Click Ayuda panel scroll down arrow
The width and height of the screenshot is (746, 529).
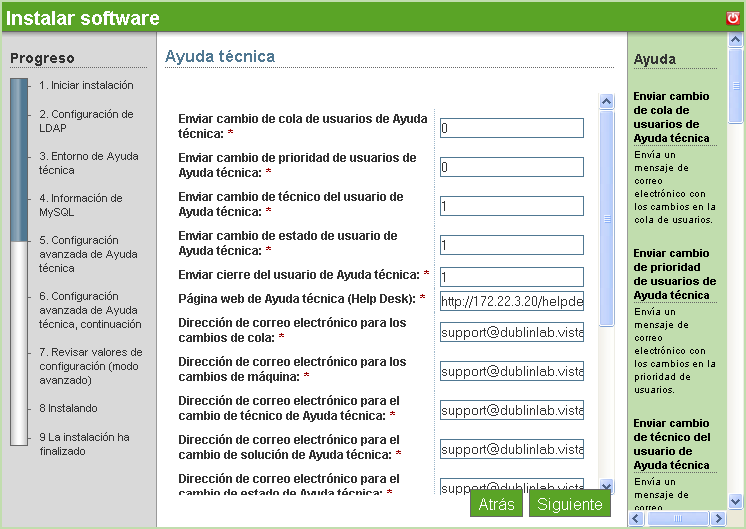tap(735, 501)
